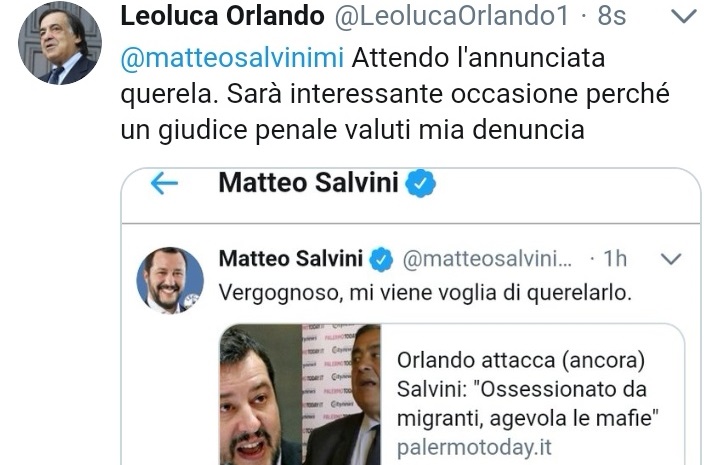Open the @matteosalvinimi mention
720x465 pixels.
[x=232, y=58]
